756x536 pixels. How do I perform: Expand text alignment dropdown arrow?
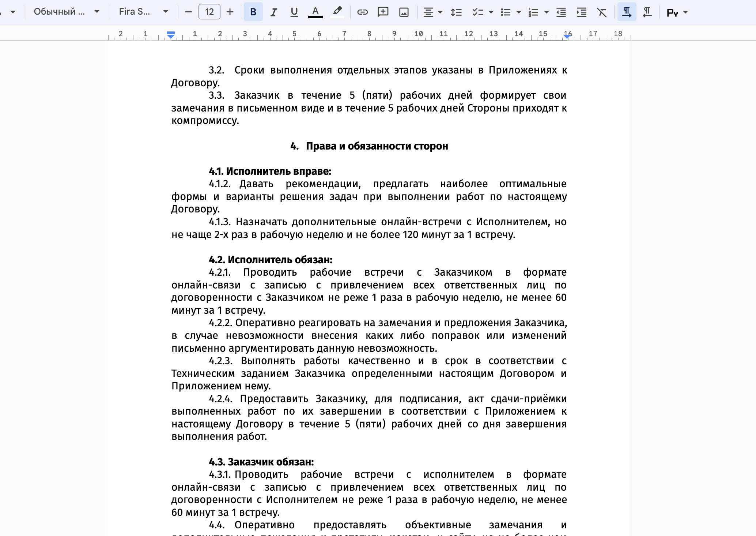440,12
